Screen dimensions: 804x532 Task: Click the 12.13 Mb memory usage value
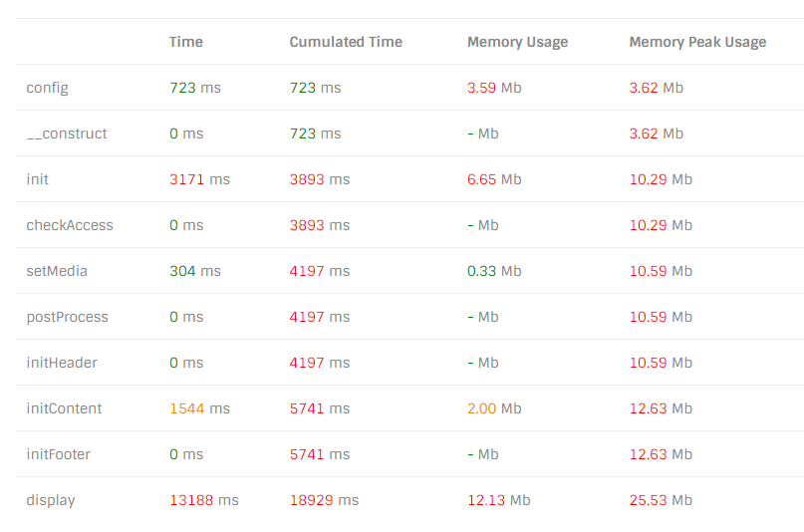[498, 500]
